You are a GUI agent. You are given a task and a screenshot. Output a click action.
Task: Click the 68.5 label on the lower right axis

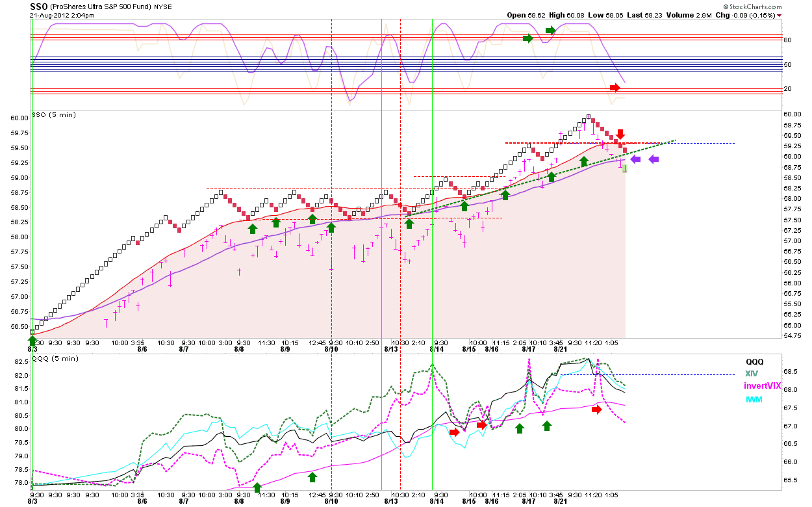(791, 372)
